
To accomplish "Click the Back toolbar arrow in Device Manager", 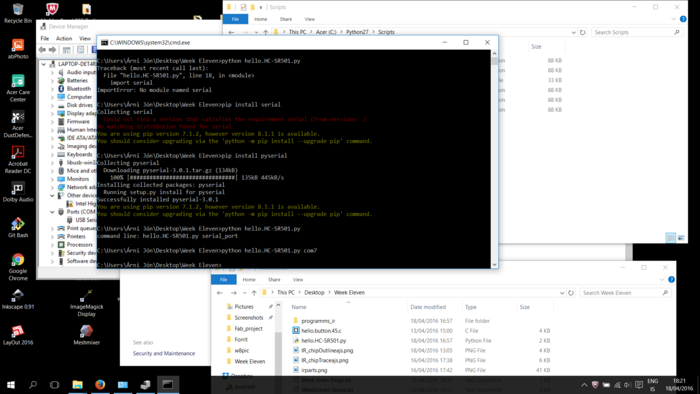I will [x=43, y=50].
